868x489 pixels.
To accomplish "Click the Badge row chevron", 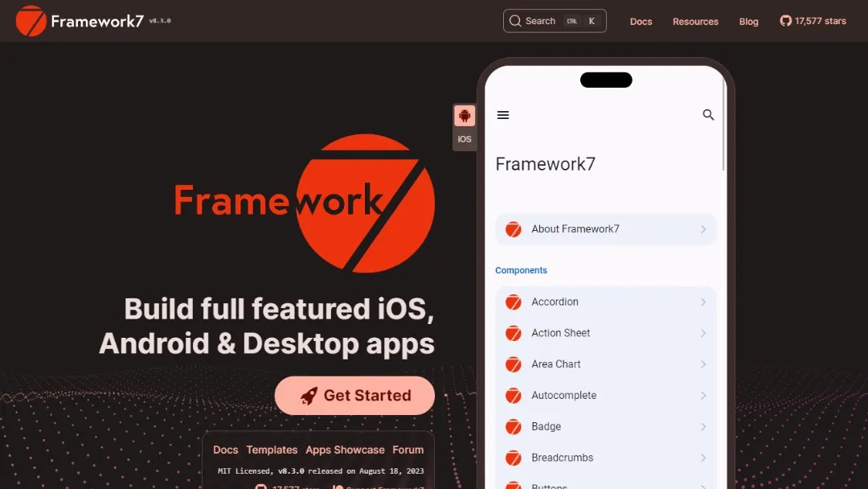I will click(x=703, y=426).
